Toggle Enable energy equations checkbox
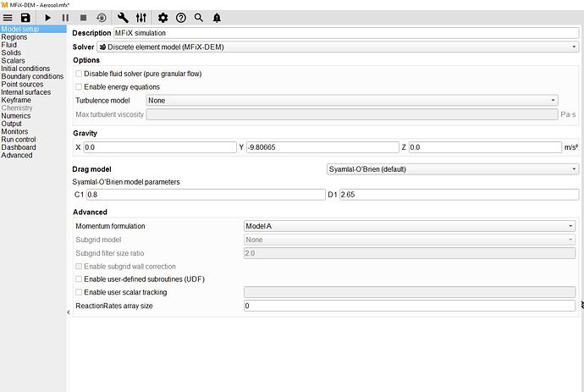This screenshot has height=392, width=584. (79, 87)
